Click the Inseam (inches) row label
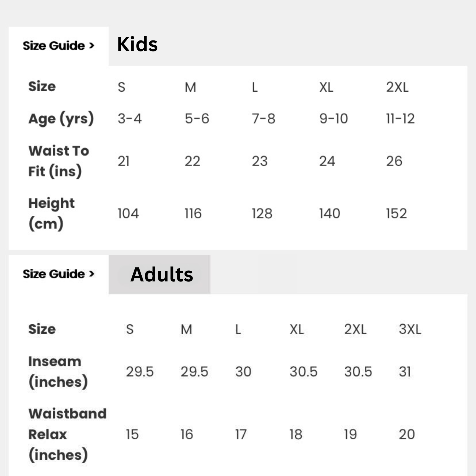This screenshot has height=476, width=476. [58, 372]
